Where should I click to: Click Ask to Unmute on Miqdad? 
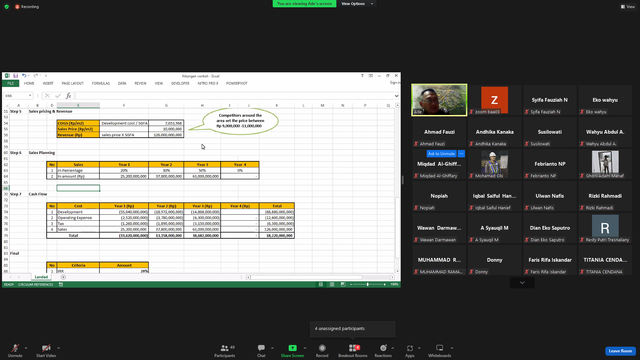pos(441,153)
